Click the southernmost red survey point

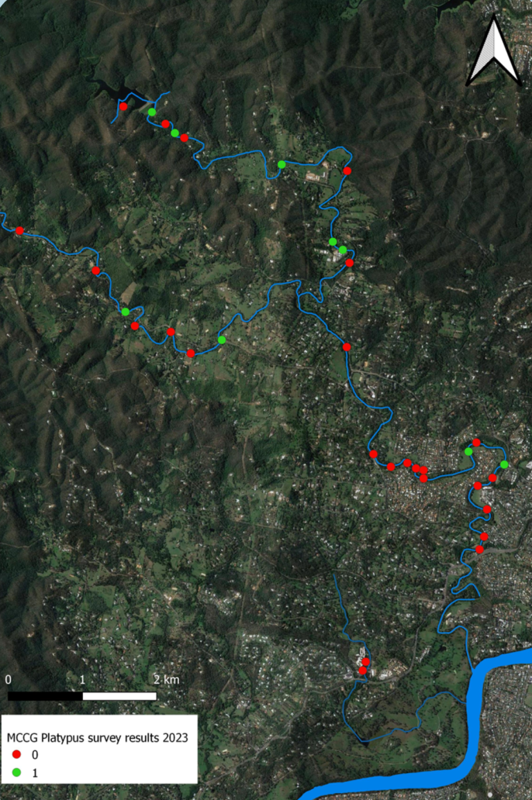(x=362, y=670)
